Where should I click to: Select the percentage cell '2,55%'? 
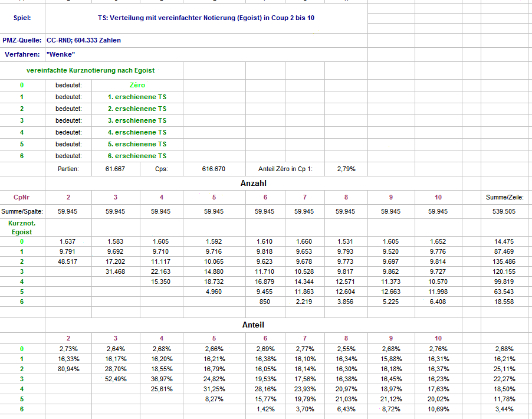pos(346,349)
